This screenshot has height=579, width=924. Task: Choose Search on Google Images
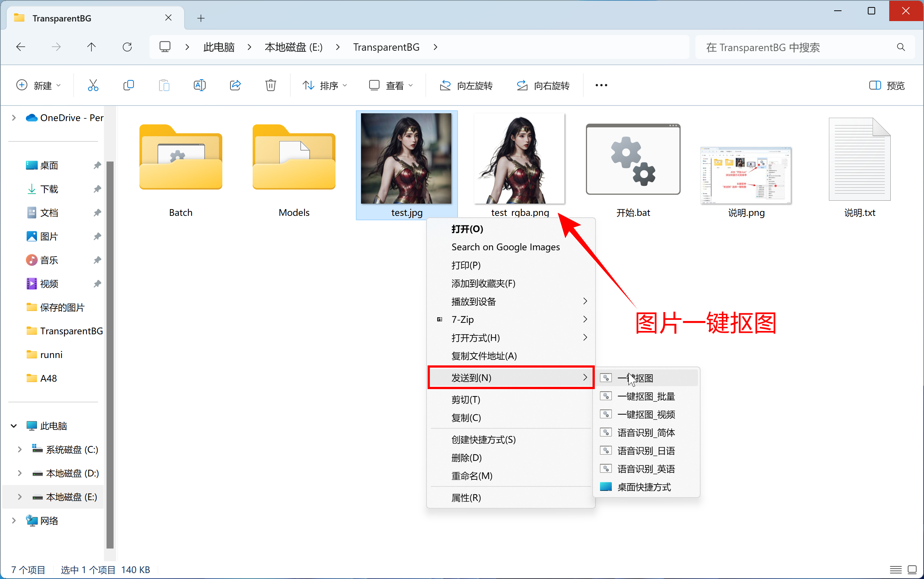coord(511,247)
